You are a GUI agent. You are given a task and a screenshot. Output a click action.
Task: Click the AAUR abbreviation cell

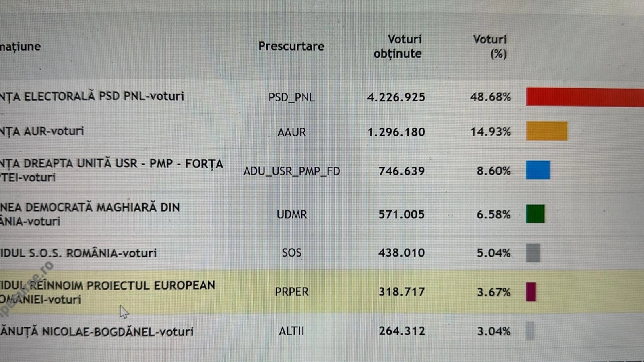pos(291,132)
